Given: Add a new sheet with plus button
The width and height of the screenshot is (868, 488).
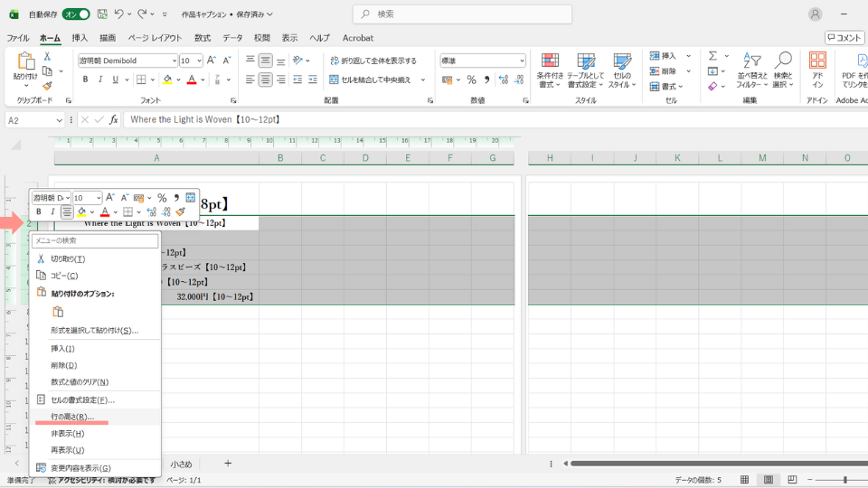Looking at the screenshot, I should coord(228,464).
